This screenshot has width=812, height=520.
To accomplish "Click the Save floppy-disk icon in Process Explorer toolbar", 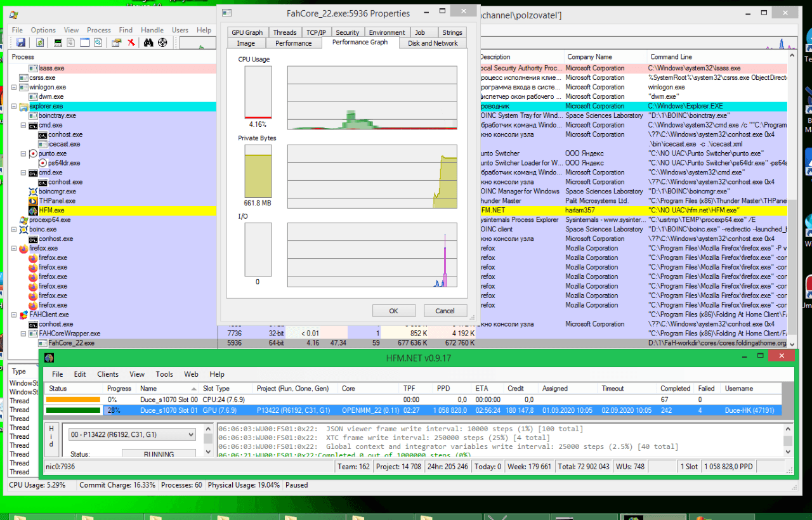I will tap(21, 42).
